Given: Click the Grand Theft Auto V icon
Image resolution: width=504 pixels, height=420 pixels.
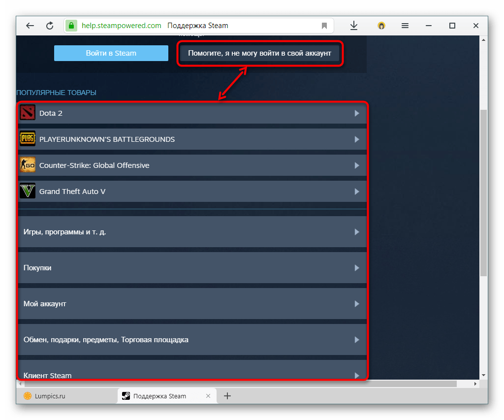Looking at the screenshot, I should [x=28, y=192].
